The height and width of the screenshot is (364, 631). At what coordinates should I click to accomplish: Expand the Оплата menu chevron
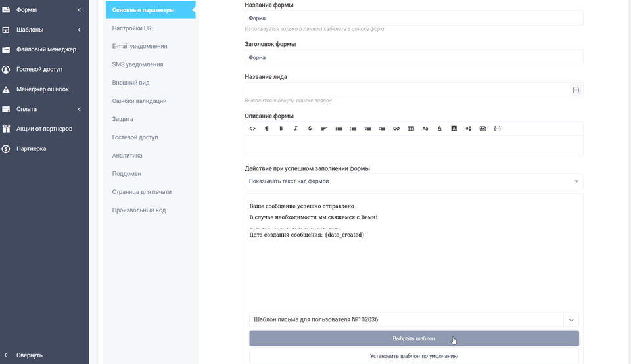[80, 110]
